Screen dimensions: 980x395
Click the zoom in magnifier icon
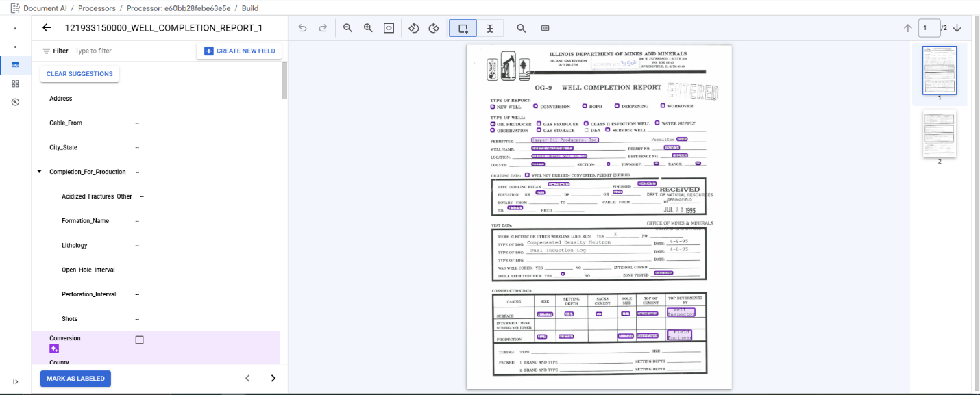(x=368, y=28)
